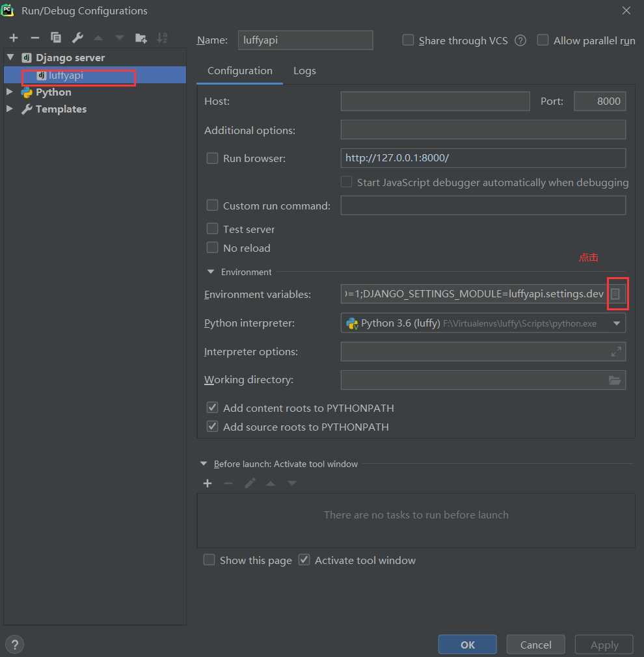The width and height of the screenshot is (644, 657).
Task: Click the Apply button
Action: pos(604,645)
